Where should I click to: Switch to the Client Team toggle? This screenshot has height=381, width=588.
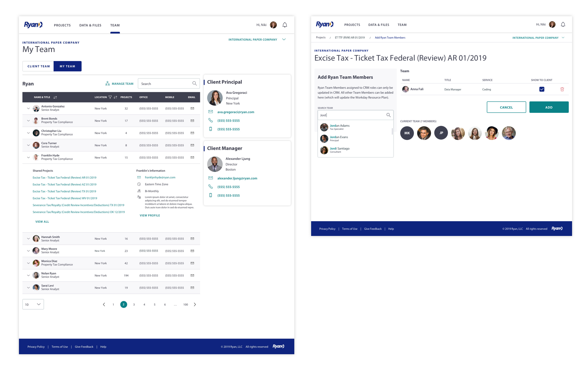tap(38, 66)
